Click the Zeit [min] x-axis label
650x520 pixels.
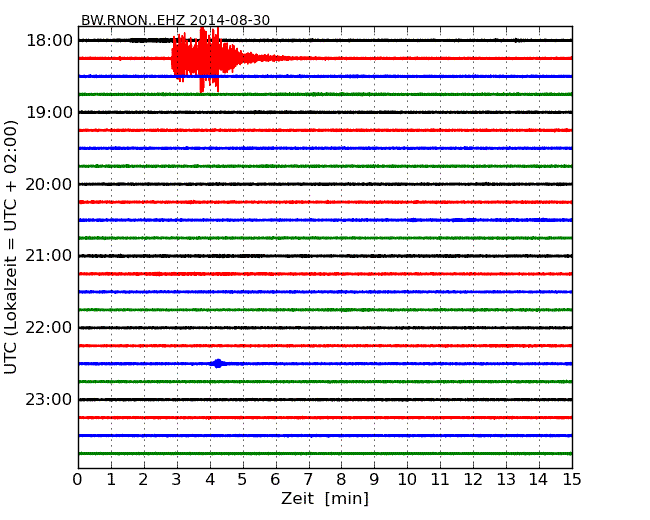[325, 498]
